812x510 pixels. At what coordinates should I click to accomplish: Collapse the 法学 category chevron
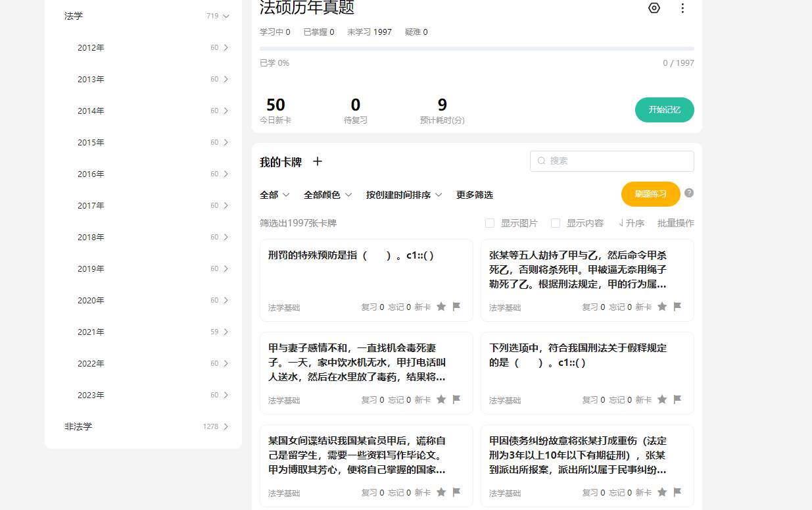click(227, 16)
